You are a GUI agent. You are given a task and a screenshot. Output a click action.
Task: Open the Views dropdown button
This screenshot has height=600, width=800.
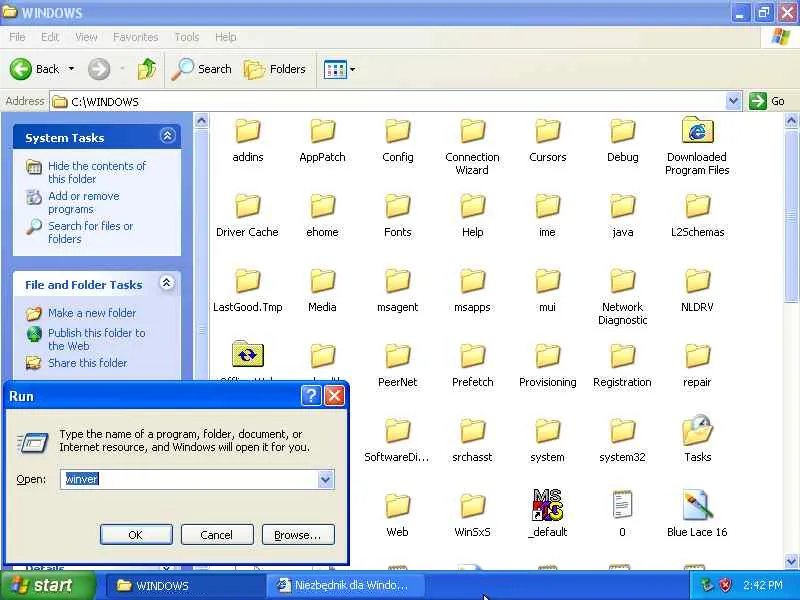click(x=340, y=69)
